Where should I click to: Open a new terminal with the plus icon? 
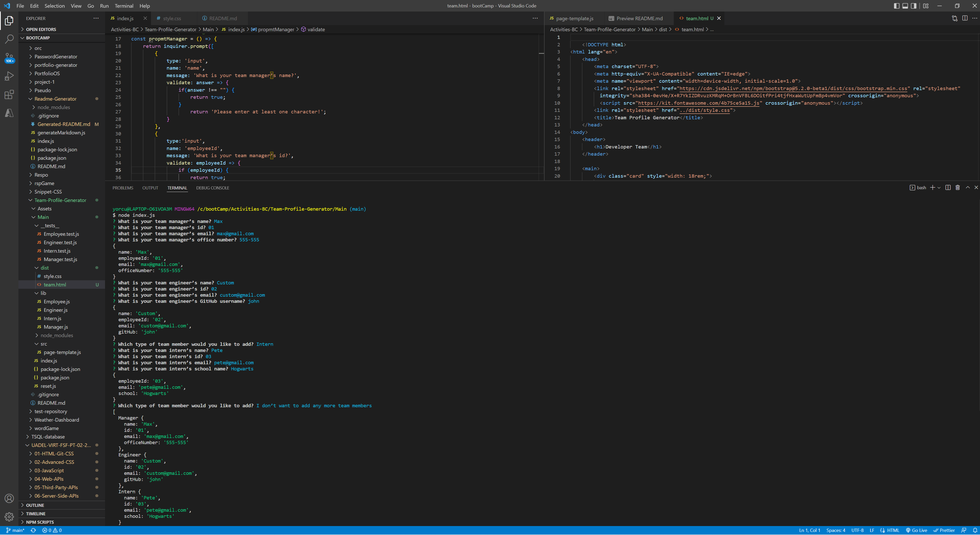[x=932, y=187]
